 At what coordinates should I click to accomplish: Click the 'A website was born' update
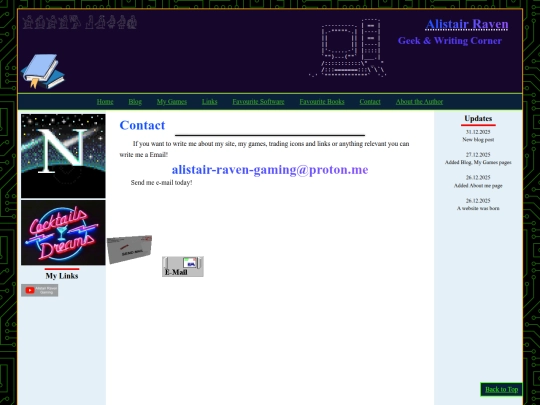tap(478, 208)
